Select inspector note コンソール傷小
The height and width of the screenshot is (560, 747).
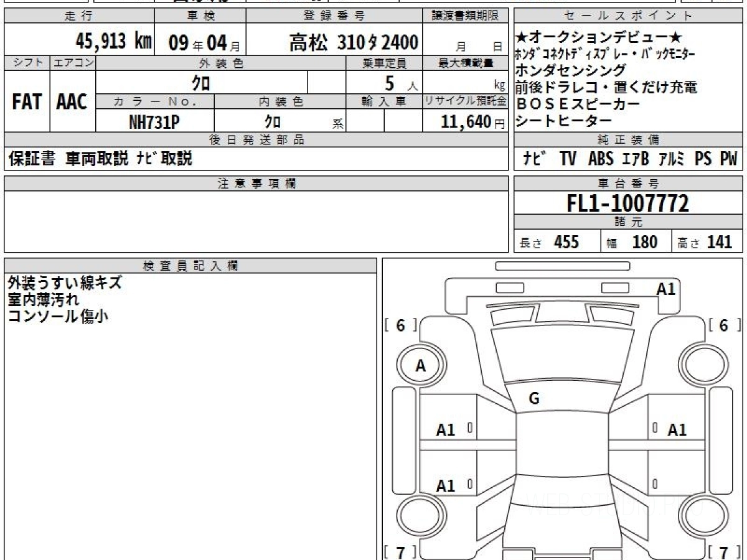point(58,315)
